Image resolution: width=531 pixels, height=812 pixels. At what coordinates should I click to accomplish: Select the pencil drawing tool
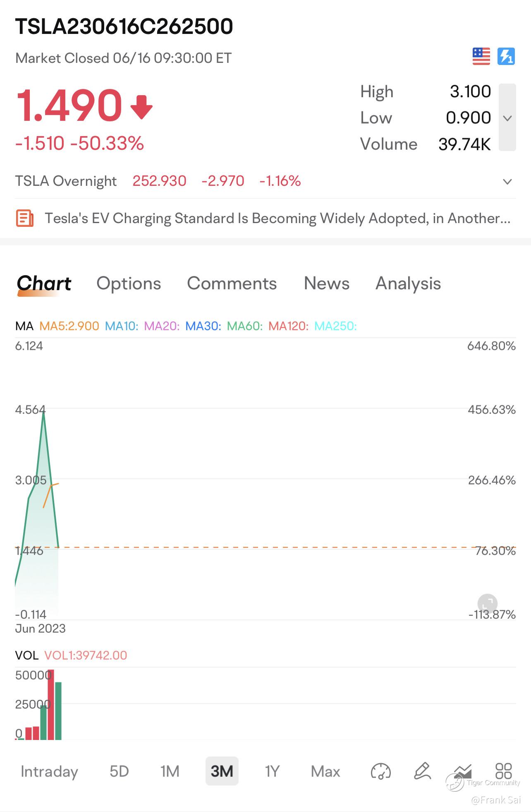[x=422, y=771]
